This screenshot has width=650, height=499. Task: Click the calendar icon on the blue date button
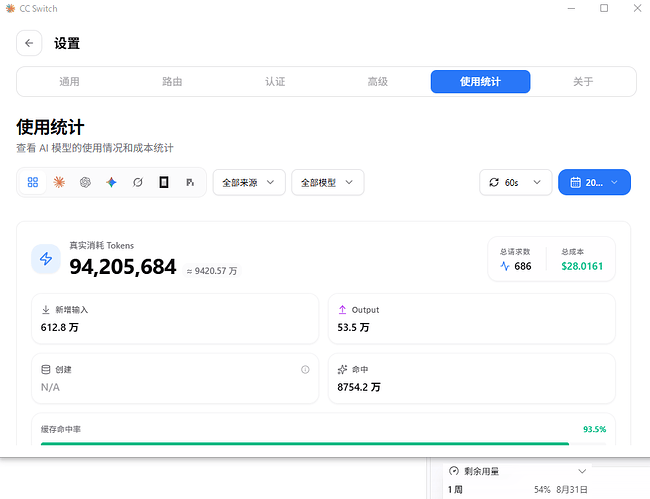(x=575, y=182)
